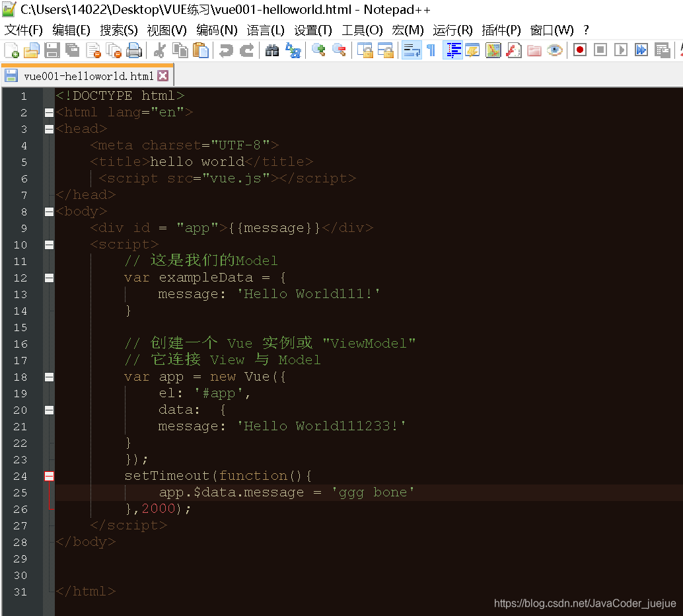Viewport: 683px width, 616px height.
Task: Open the 运行(R) menu
Action: click(x=452, y=30)
